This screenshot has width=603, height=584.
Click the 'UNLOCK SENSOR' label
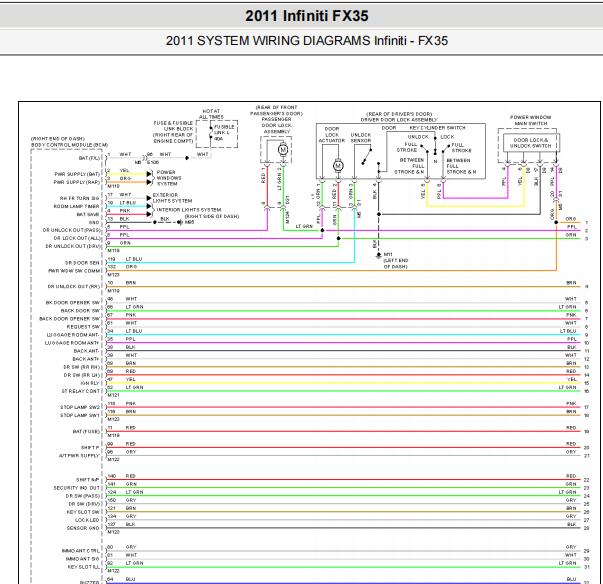tap(361, 138)
